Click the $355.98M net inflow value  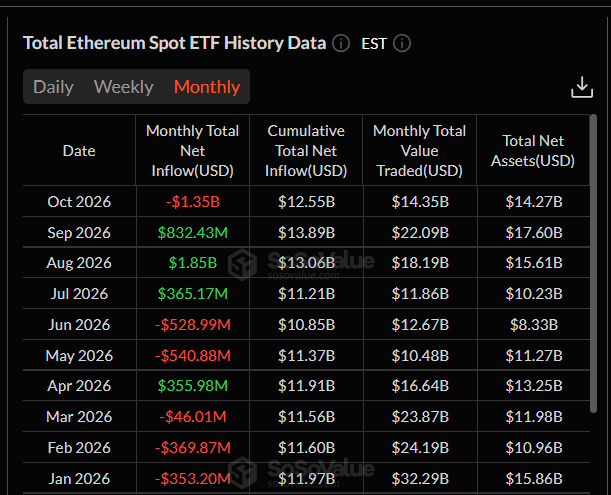click(192, 385)
